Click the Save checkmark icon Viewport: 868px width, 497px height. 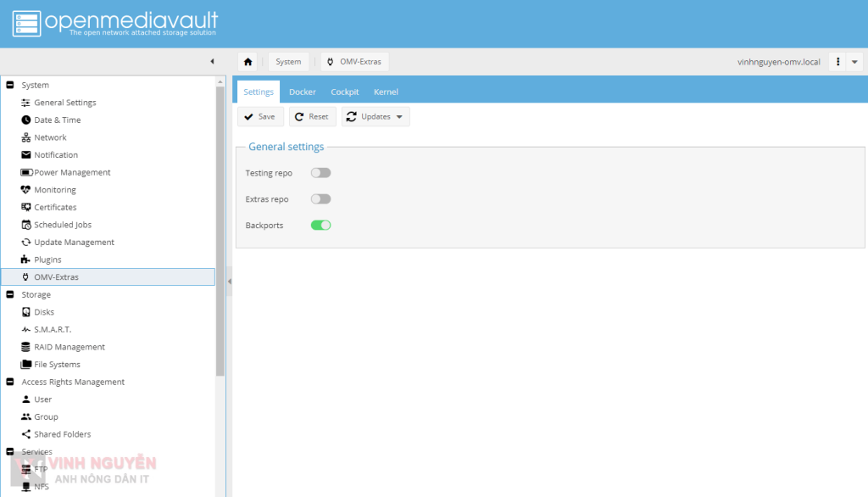coord(248,117)
